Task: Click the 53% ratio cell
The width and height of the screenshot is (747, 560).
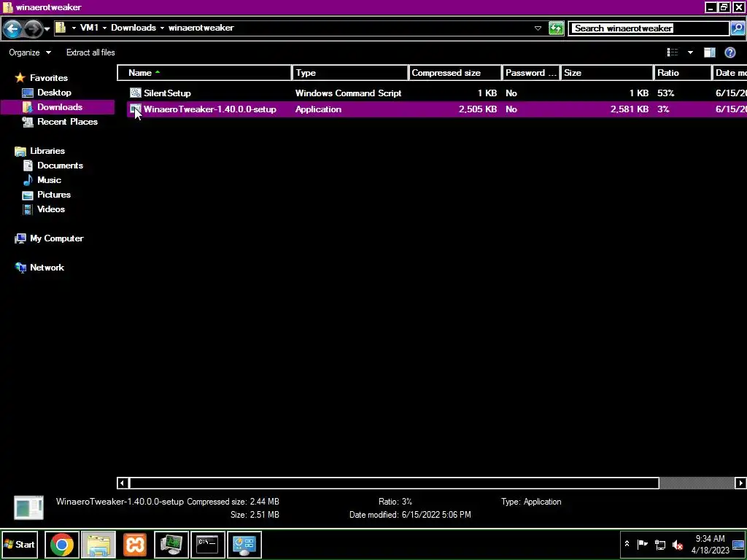Action: click(x=665, y=93)
